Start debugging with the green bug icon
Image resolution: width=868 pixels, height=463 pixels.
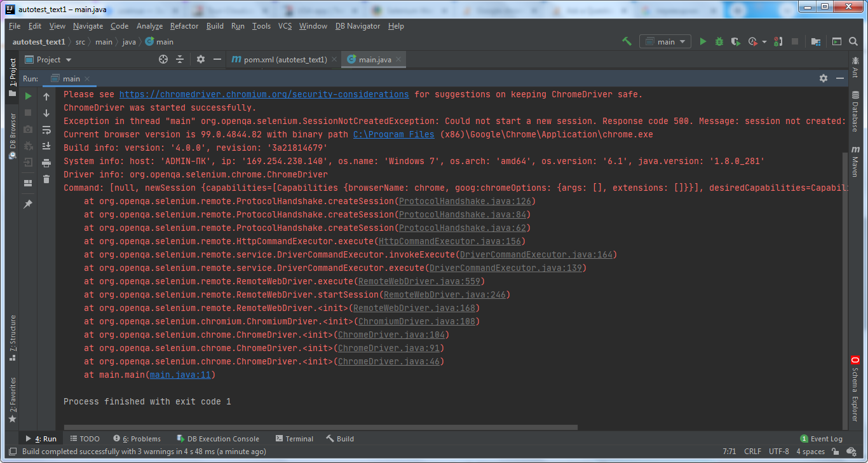719,41
